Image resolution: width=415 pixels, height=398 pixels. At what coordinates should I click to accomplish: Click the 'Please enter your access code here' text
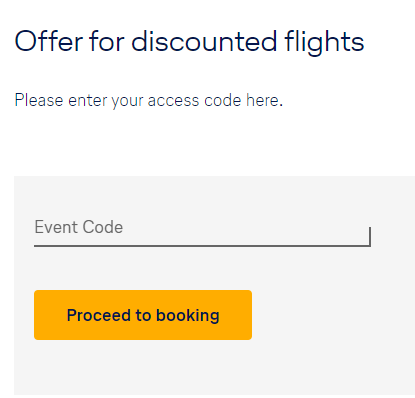[149, 101]
